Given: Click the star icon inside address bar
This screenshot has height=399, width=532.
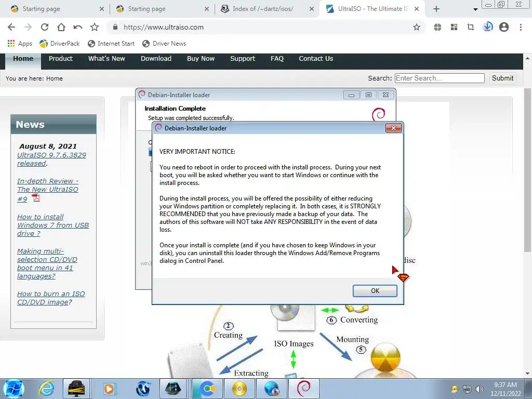Looking at the screenshot, I should [x=417, y=27].
